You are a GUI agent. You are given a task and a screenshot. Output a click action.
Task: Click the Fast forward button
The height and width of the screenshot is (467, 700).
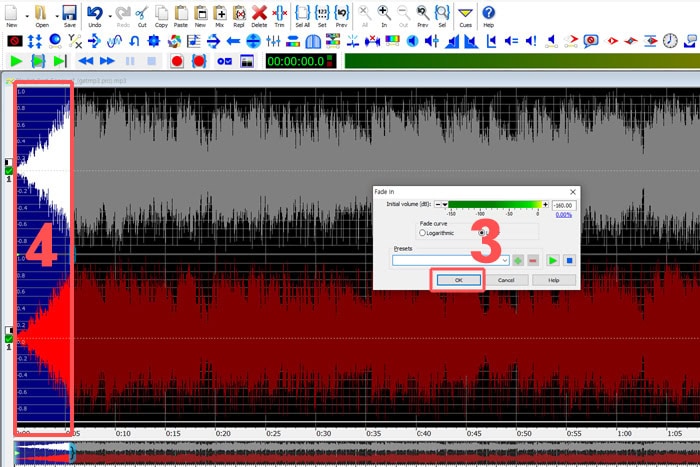(x=107, y=61)
